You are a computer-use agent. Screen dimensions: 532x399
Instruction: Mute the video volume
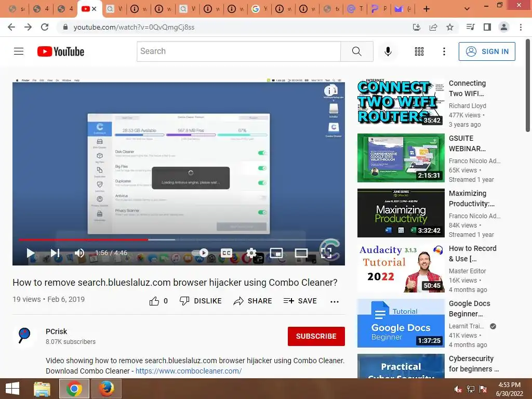pos(79,253)
